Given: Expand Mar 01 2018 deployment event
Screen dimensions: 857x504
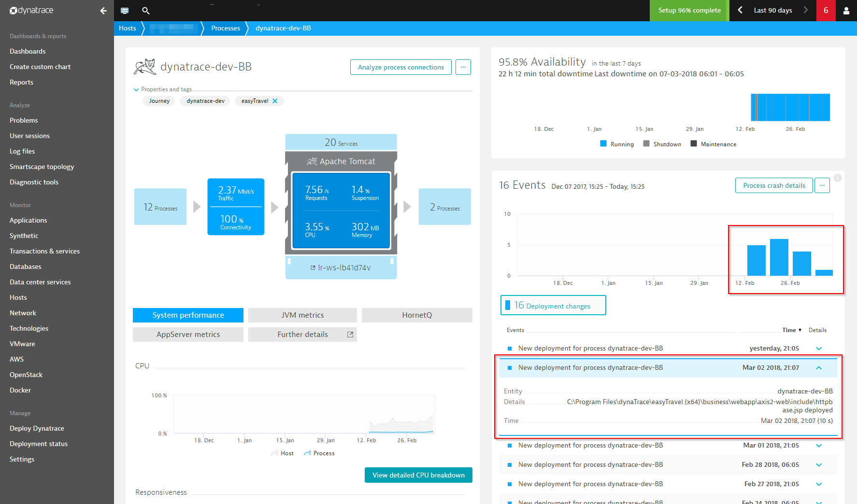Looking at the screenshot, I should (819, 446).
